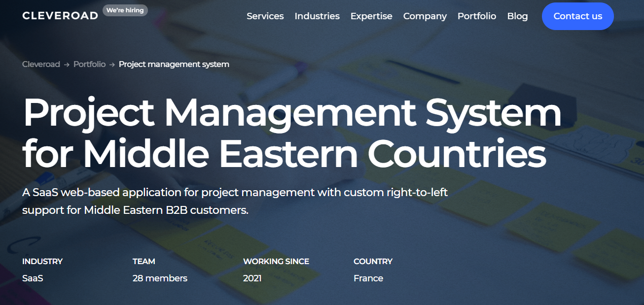This screenshot has width=644, height=305.
Task: Select Portfolio in the top navigation
Action: (x=477, y=16)
